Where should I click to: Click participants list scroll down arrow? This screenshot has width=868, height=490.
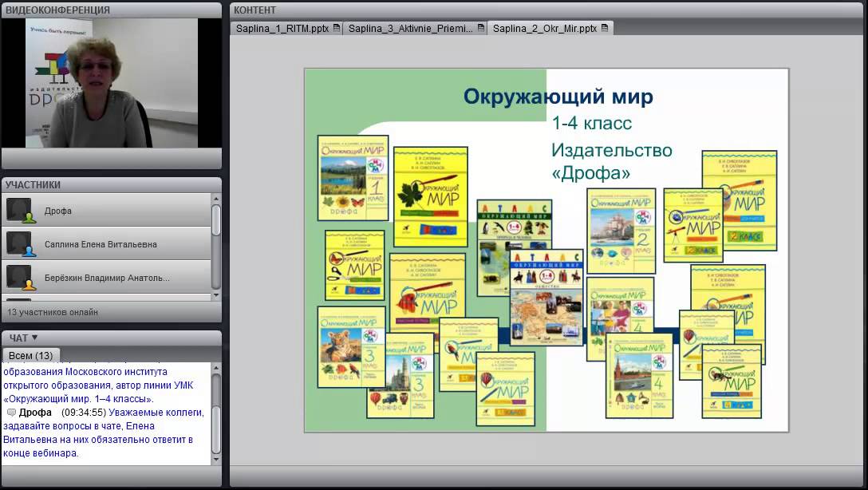coord(216,295)
